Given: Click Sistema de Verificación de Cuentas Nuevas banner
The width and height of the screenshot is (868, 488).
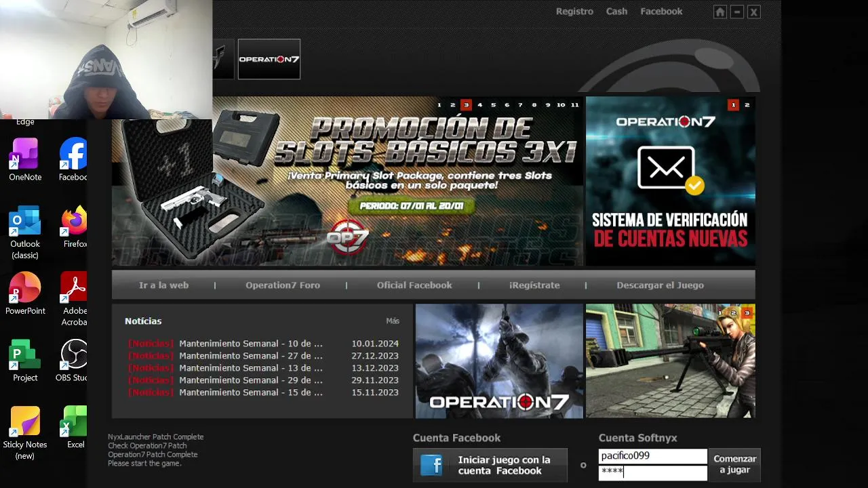Looking at the screenshot, I should [x=671, y=181].
